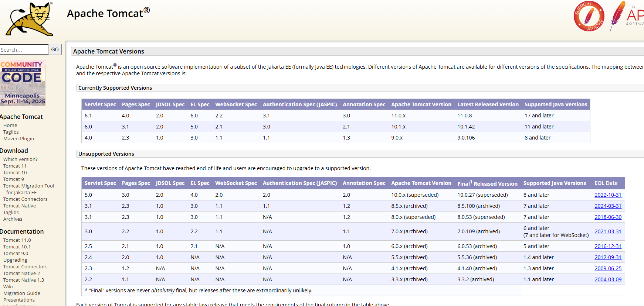Open the Archives link
644x306 pixels.
tap(13, 219)
